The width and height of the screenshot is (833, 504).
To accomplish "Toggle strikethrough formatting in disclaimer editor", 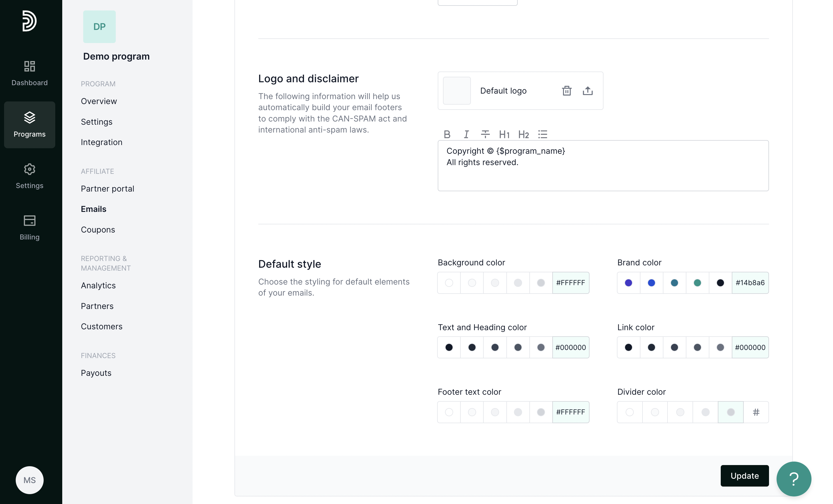I will 485,134.
